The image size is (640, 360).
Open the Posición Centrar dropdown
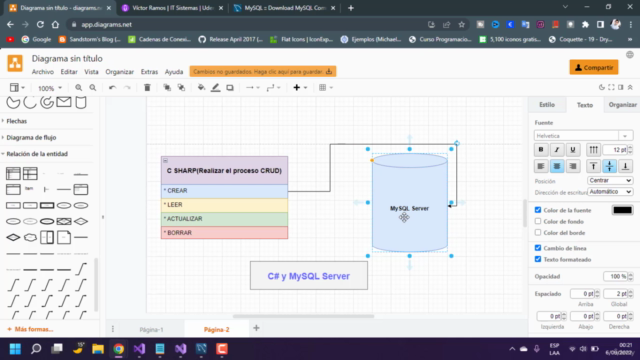coord(610,180)
